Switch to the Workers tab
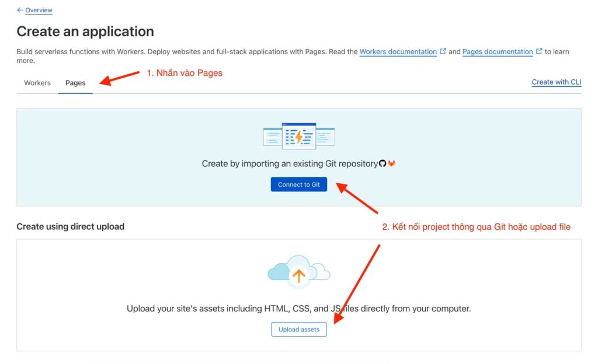 click(x=37, y=82)
